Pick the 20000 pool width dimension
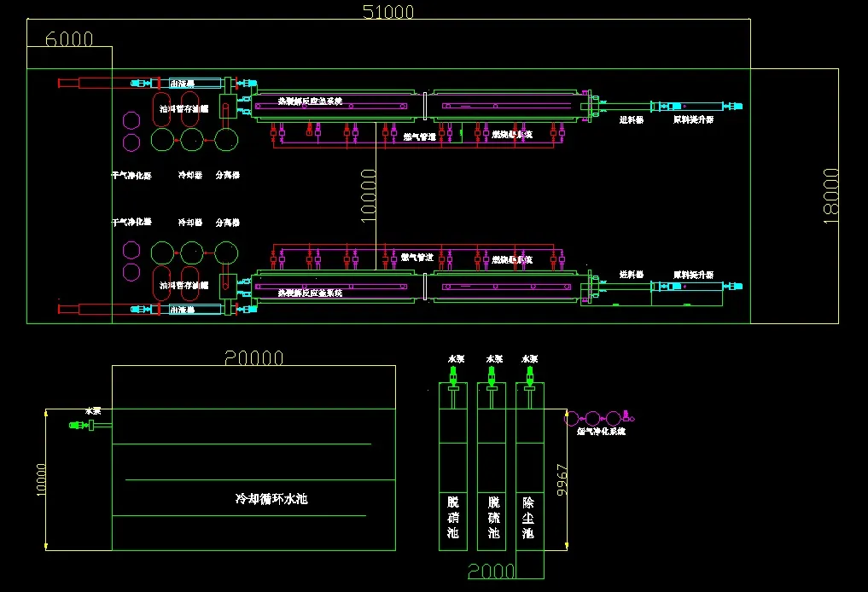The image size is (868, 592). click(x=253, y=358)
